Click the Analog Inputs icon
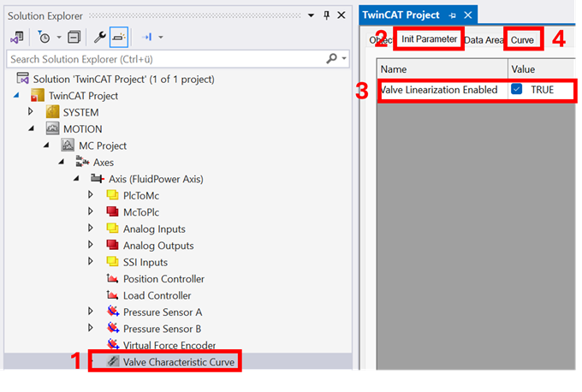 coord(112,229)
